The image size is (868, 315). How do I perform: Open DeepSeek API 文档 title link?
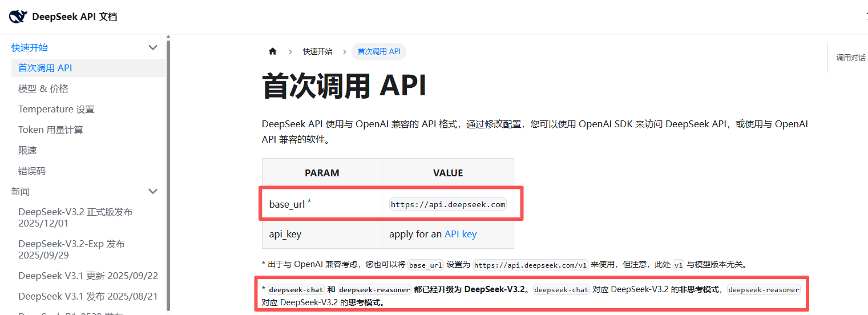[75, 17]
